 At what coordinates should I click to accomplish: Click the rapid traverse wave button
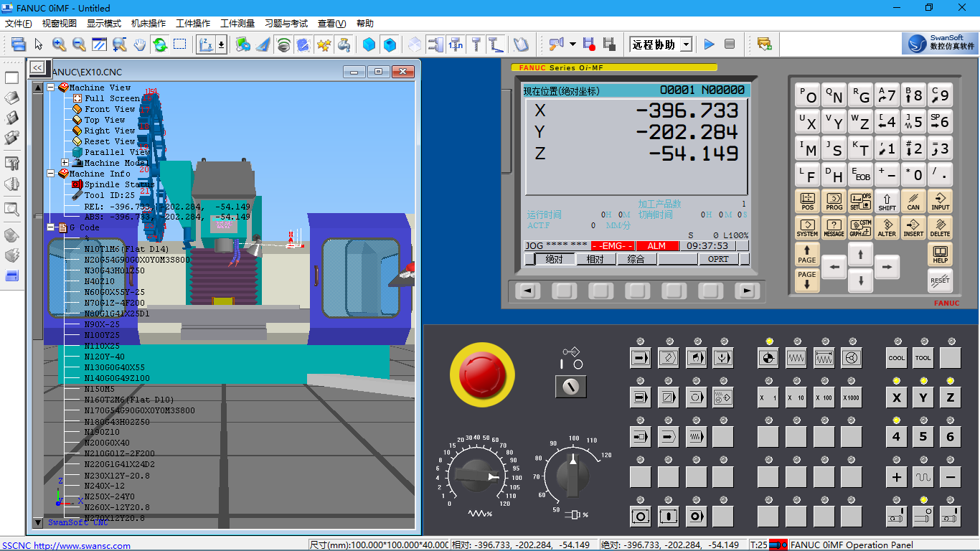[923, 476]
